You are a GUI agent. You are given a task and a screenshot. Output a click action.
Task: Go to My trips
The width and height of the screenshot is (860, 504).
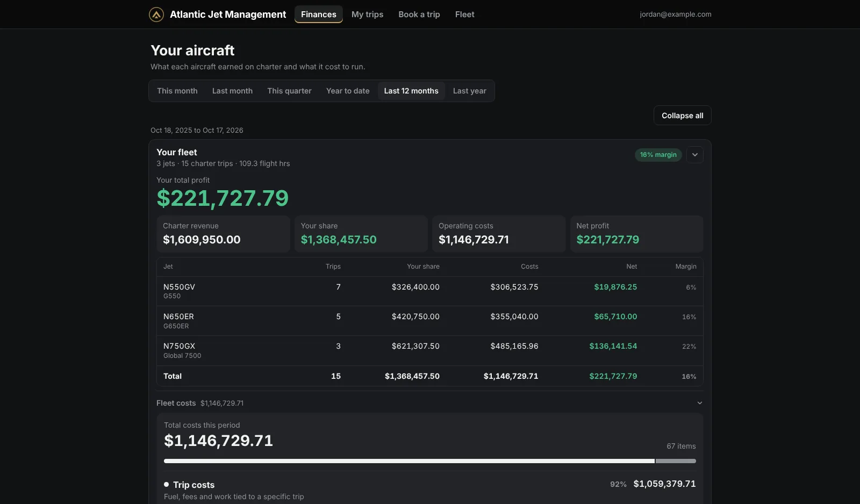pos(368,15)
